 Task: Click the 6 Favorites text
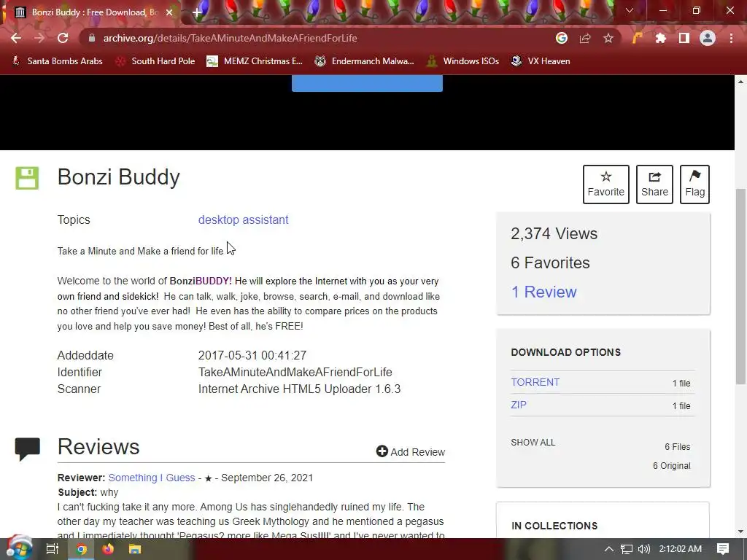[x=550, y=262]
